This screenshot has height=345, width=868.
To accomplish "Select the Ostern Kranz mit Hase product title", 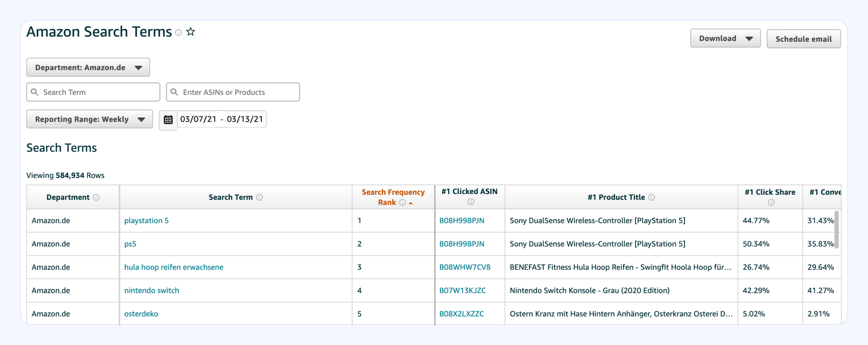I will (x=621, y=314).
